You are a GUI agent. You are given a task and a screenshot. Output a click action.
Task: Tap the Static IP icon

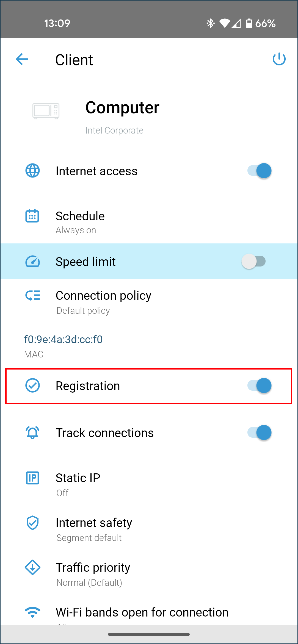click(32, 478)
